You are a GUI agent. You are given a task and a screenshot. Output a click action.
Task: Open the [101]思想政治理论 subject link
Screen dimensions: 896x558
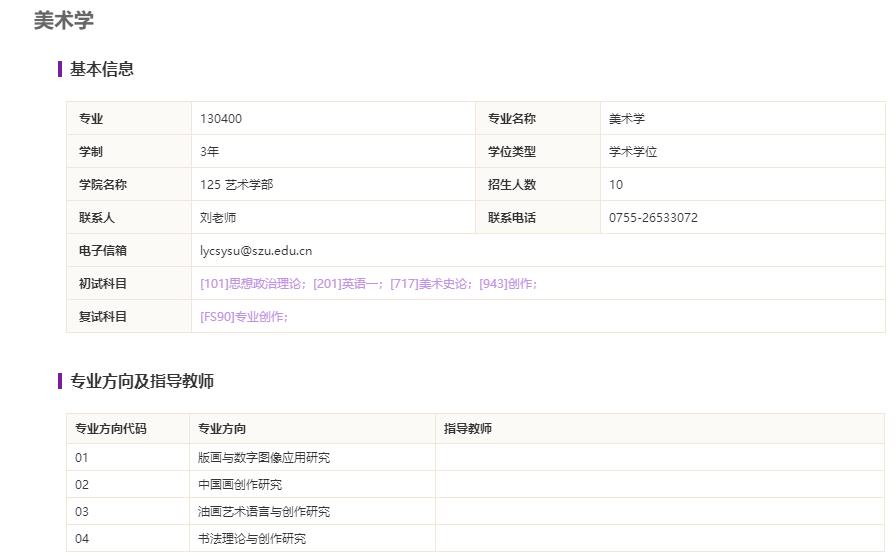(254, 284)
